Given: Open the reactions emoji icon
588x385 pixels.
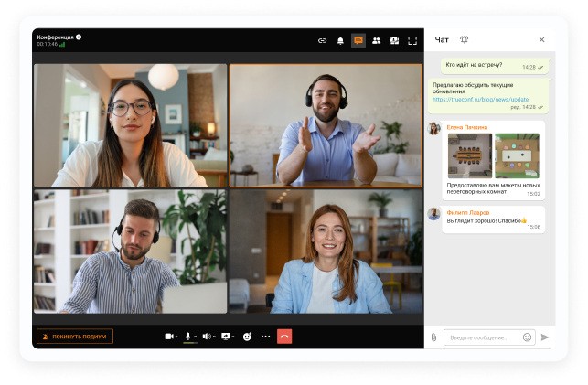Looking at the screenshot, I should coord(247,337).
